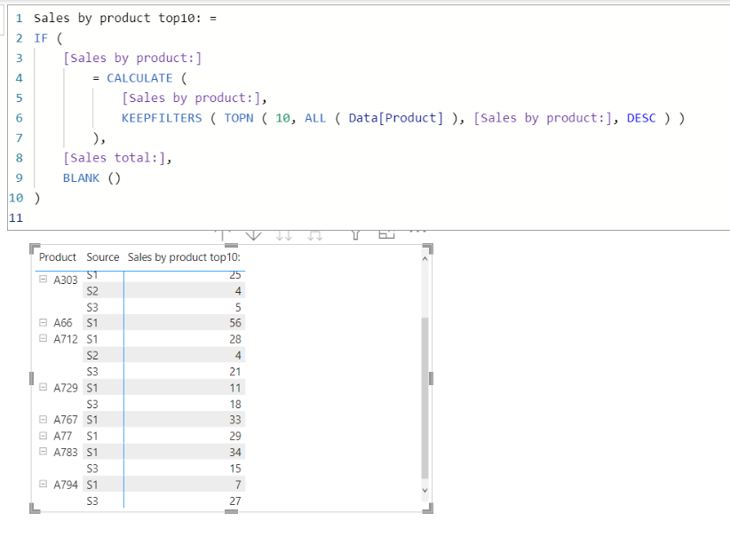Click the expand all down one level icon
This screenshot has width=730, height=560.
click(315, 235)
